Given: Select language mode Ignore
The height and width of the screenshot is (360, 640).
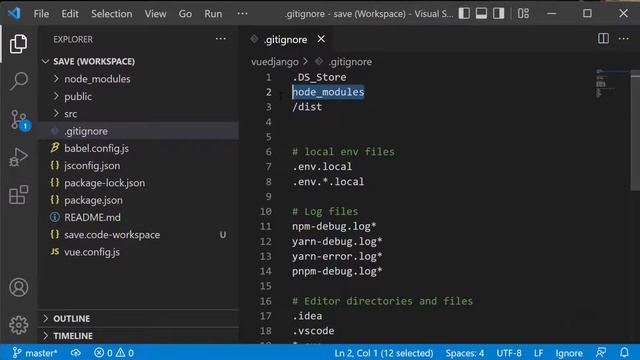Looking at the screenshot, I should tap(569, 353).
